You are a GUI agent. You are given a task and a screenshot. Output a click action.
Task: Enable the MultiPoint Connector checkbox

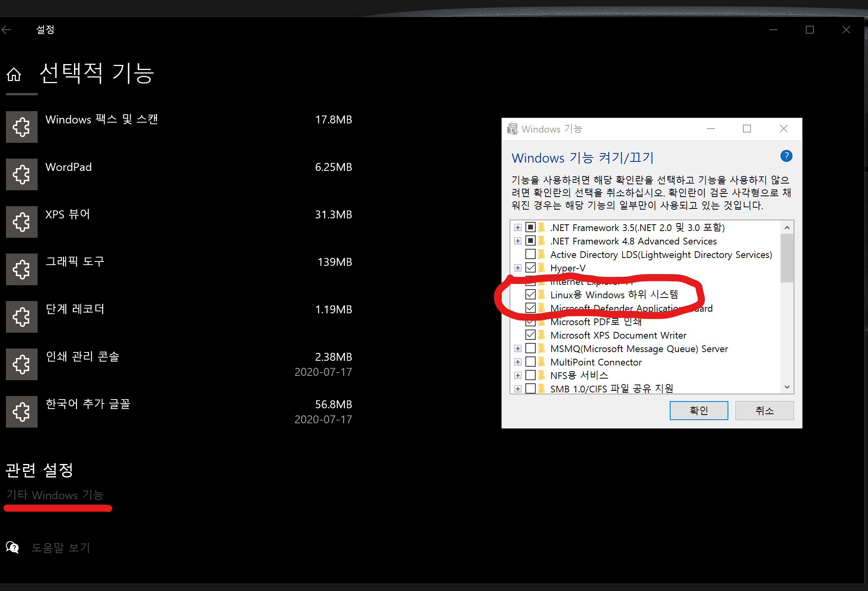[531, 362]
